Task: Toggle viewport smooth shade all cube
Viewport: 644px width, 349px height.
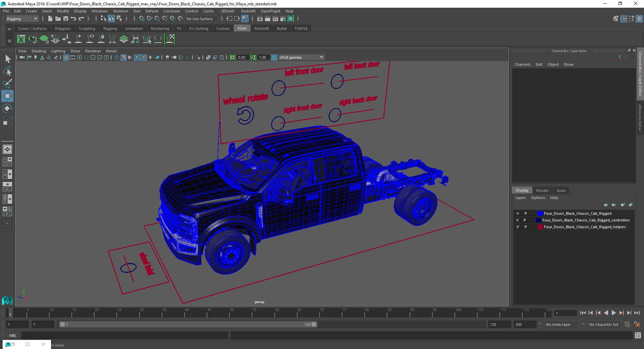Action: point(123,57)
